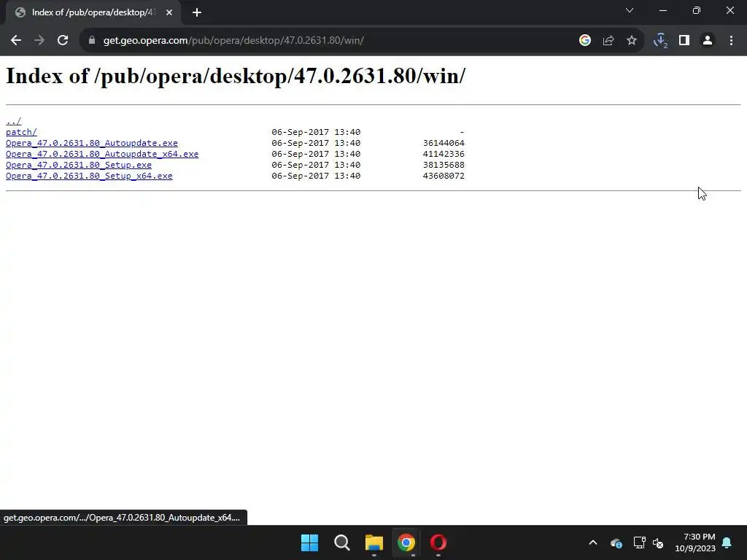Download Opera_47.0.2631.80_Setup.exe

click(x=79, y=165)
